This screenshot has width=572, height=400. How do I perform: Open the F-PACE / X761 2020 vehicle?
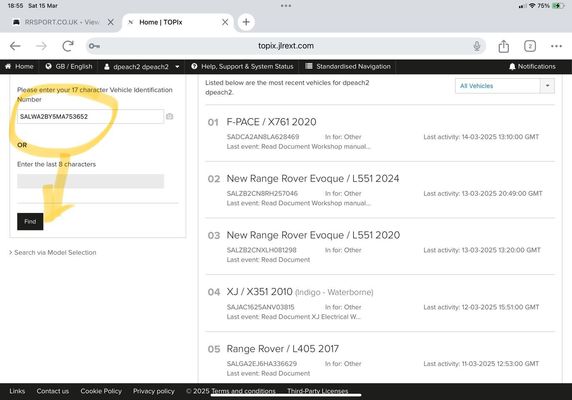(271, 122)
